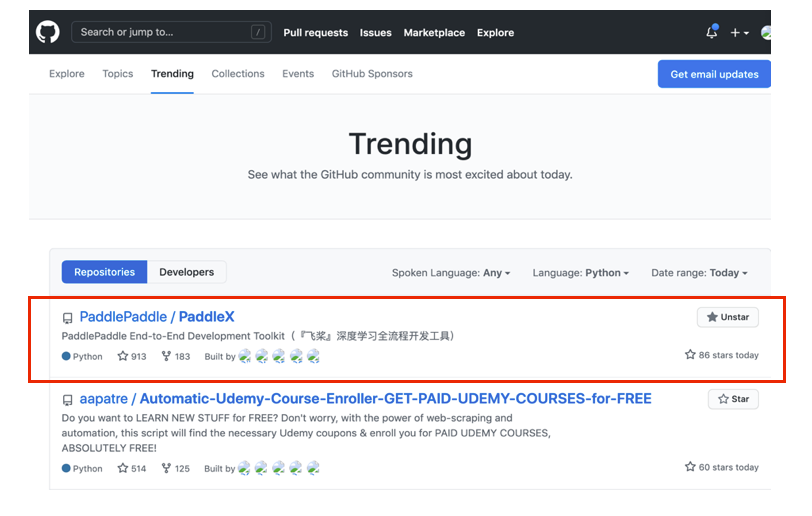Click the 60 stars today text

pyautogui.click(x=722, y=467)
